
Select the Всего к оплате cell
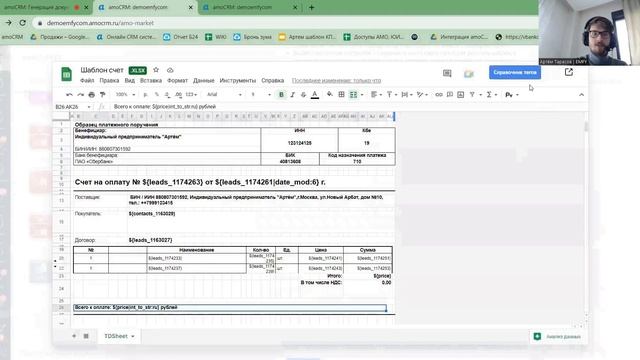point(230,307)
